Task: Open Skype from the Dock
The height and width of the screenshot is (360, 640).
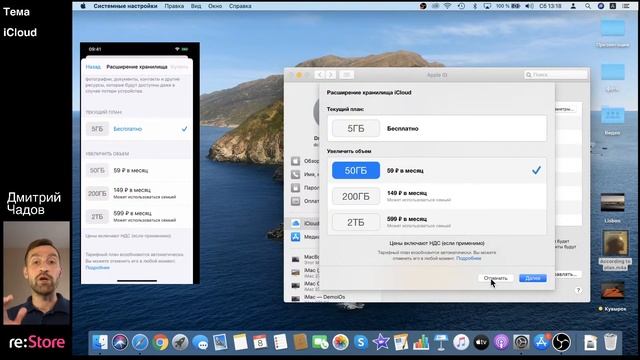Action: 361,342
